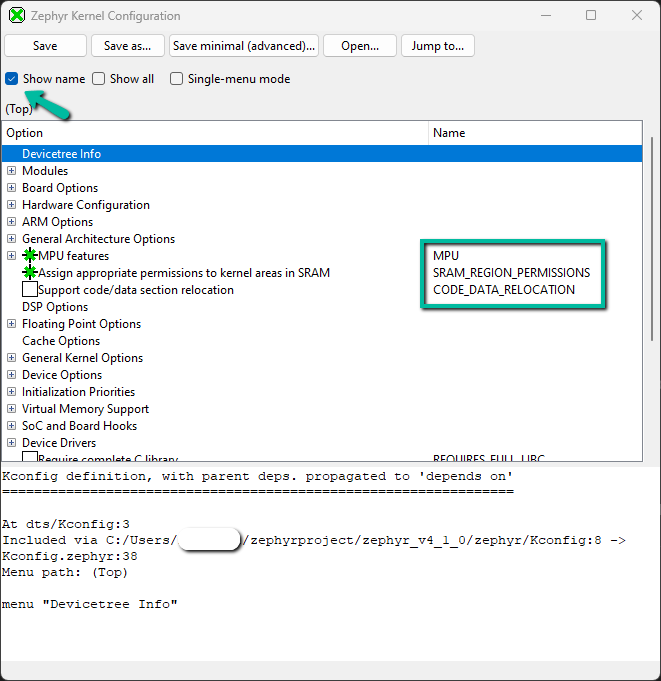
Task: Click the Name column header
Action: pyautogui.click(x=535, y=133)
